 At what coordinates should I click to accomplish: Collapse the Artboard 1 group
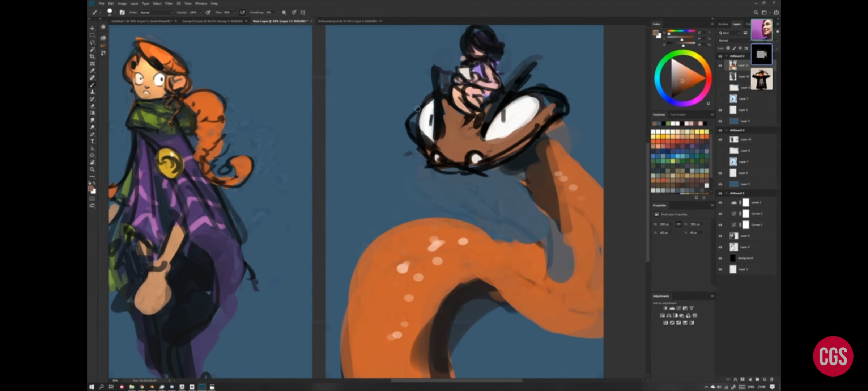pos(726,193)
